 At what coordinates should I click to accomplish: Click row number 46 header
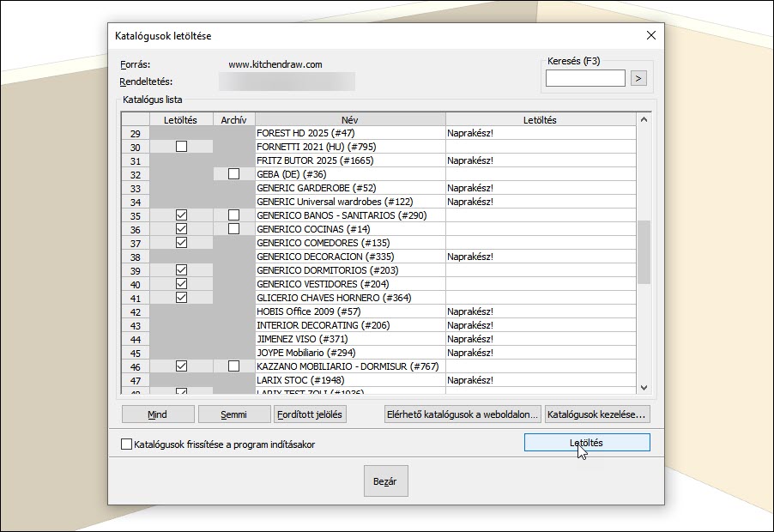pos(136,366)
